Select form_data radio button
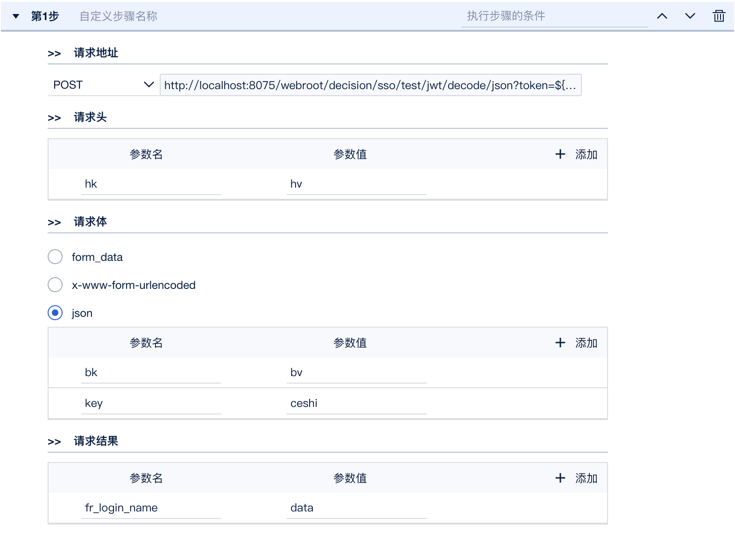Image resolution: width=735 pixels, height=560 pixels. [55, 257]
